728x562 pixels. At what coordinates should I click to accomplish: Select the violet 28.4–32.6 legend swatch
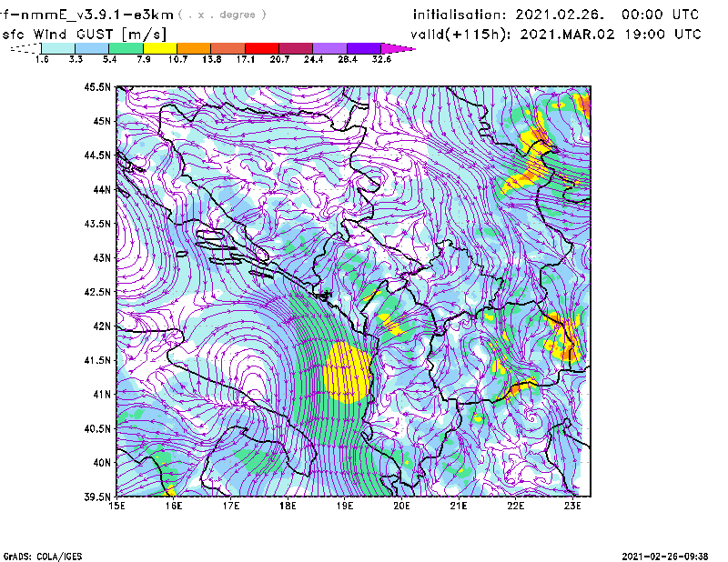[x=363, y=48]
